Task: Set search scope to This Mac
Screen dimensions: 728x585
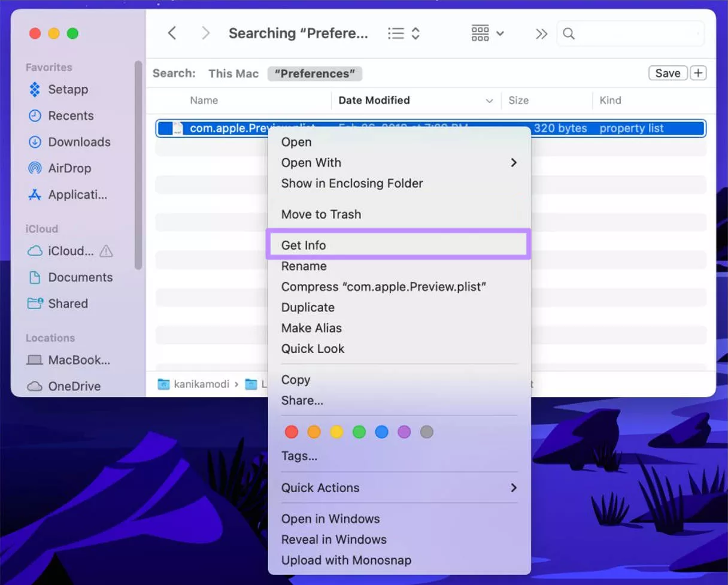Action: tap(233, 74)
